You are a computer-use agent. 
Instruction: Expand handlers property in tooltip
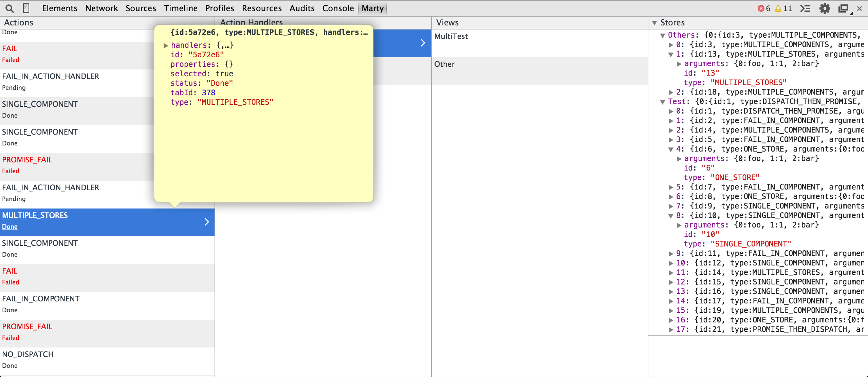pos(166,45)
